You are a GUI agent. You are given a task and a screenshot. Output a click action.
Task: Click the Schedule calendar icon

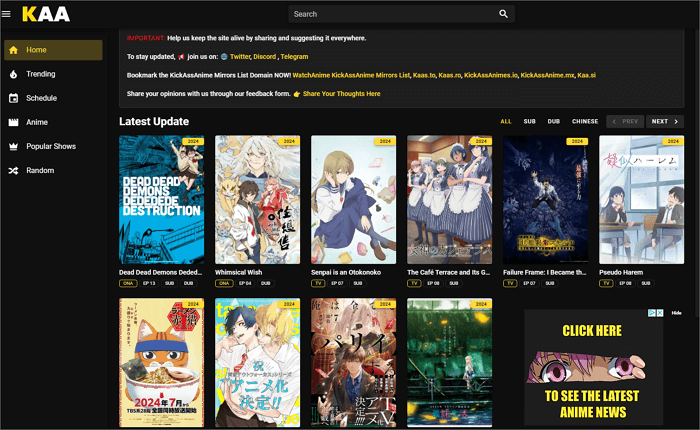[x=13, y=98]
